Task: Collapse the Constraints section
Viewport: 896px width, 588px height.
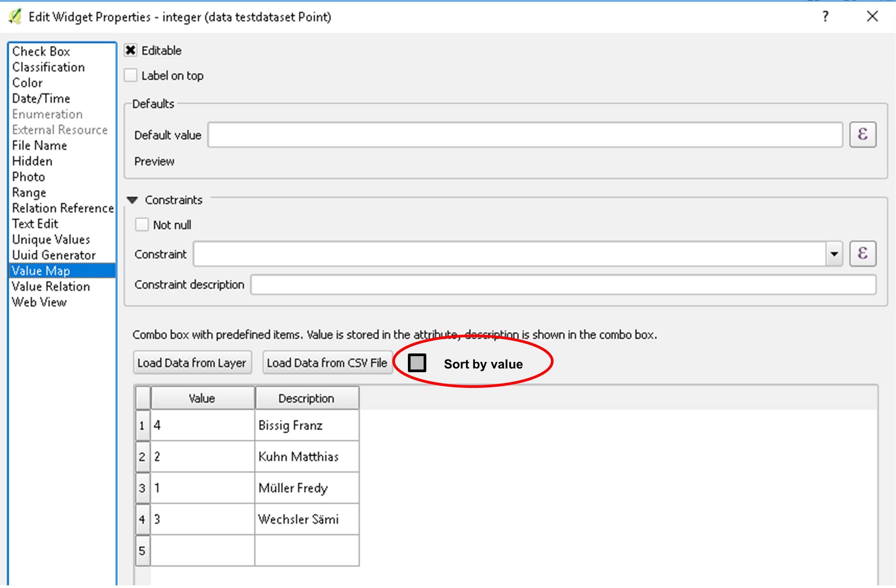Action: point(132,200)
